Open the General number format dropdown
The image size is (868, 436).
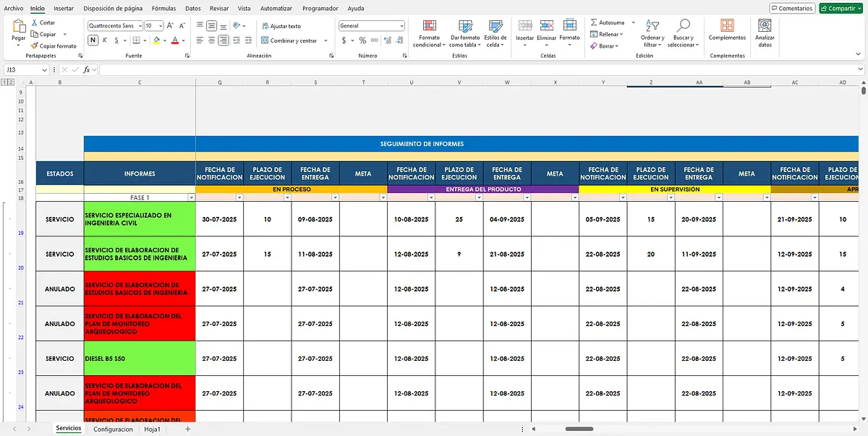[x=401, y=25]
